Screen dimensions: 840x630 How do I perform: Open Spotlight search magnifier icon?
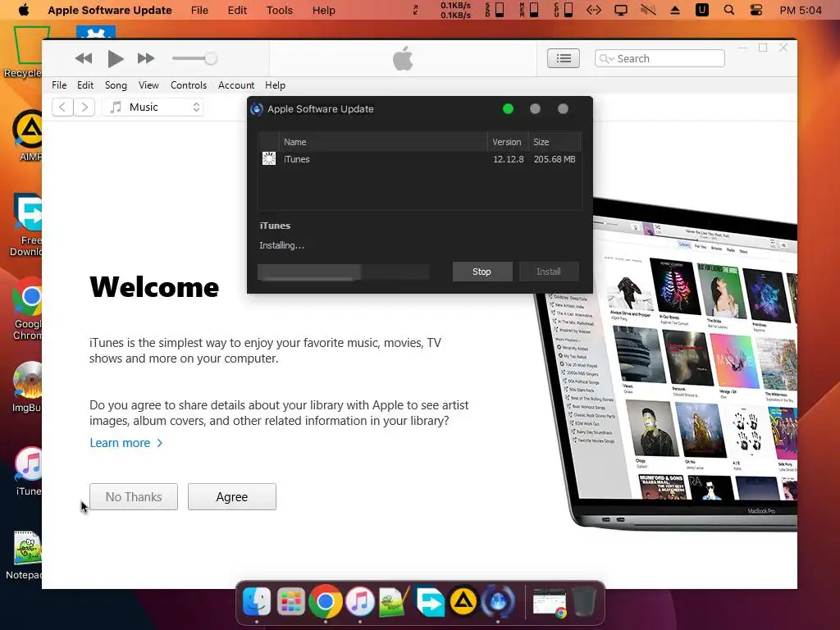click(x=729, y=10)
